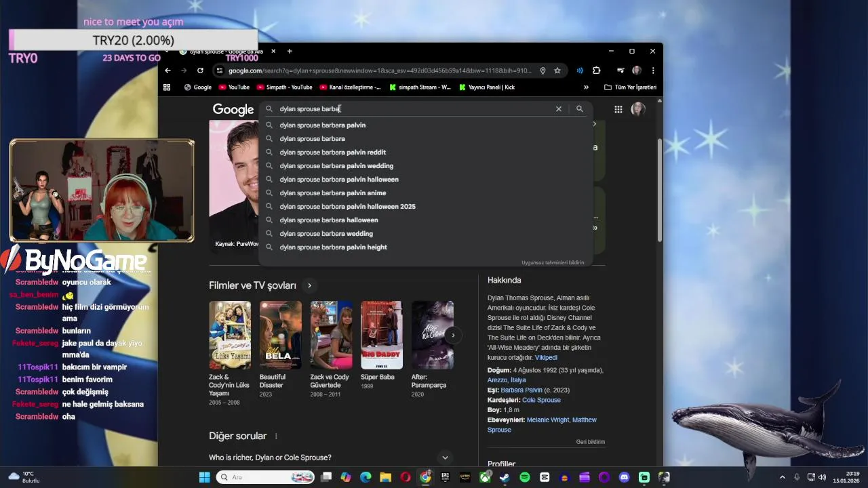Select suggestion 'dylan sprouse barbara palvin halloween 2025'
The width and height of the screenshot is (868, 488).
(x=426, y=206)
